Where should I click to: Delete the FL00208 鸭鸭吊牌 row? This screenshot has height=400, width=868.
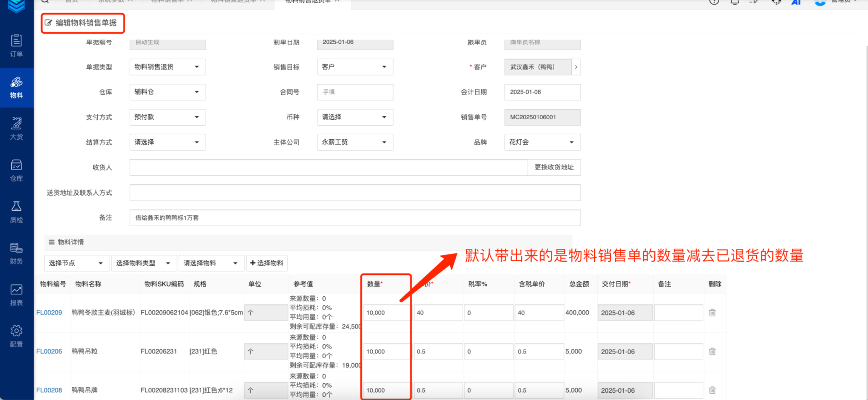click(712, 390)
